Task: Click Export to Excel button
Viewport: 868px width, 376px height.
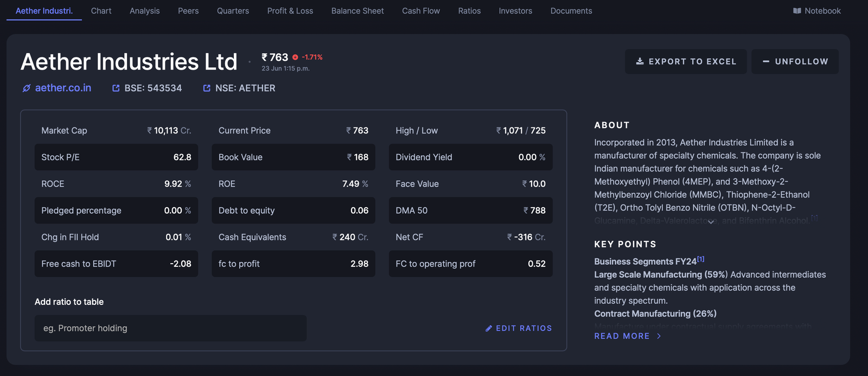Action: pos(686,61)
